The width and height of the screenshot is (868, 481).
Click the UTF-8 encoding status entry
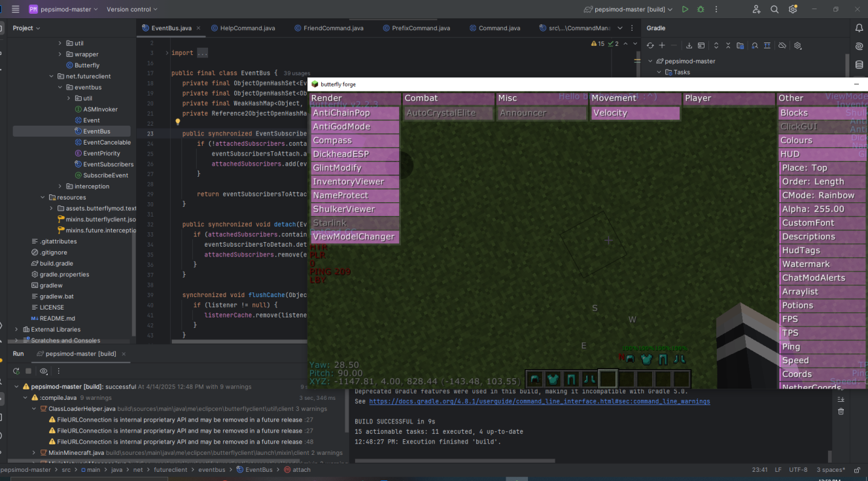point(799,470)
